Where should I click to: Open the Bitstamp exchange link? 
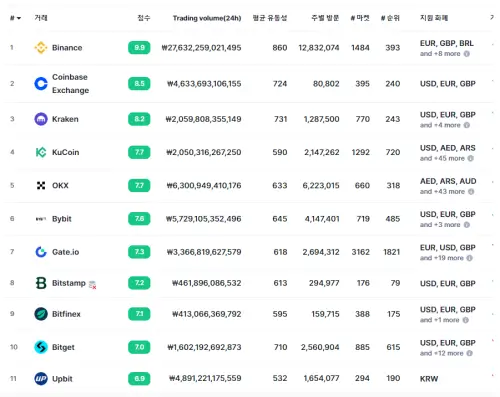(x=69, y=283)
